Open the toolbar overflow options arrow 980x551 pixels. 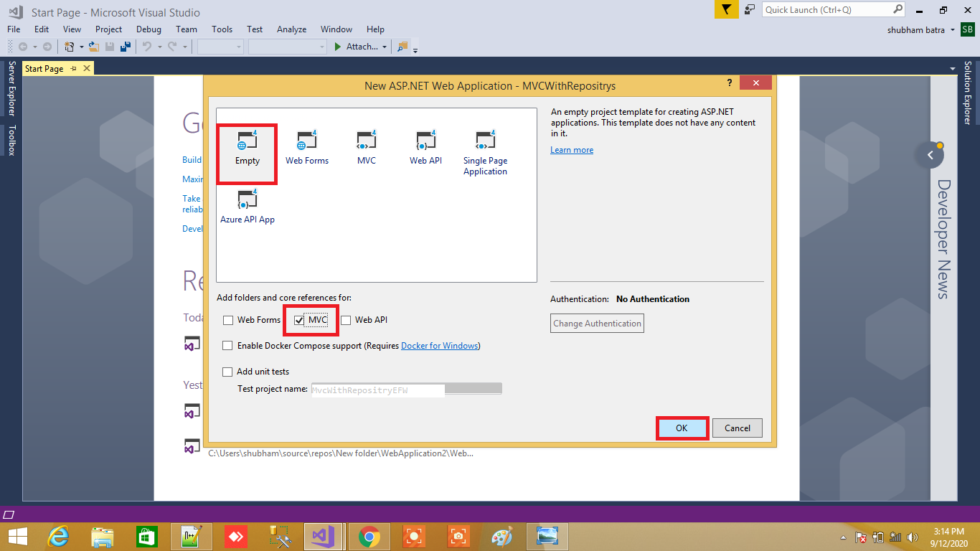[x=415, y=49]
